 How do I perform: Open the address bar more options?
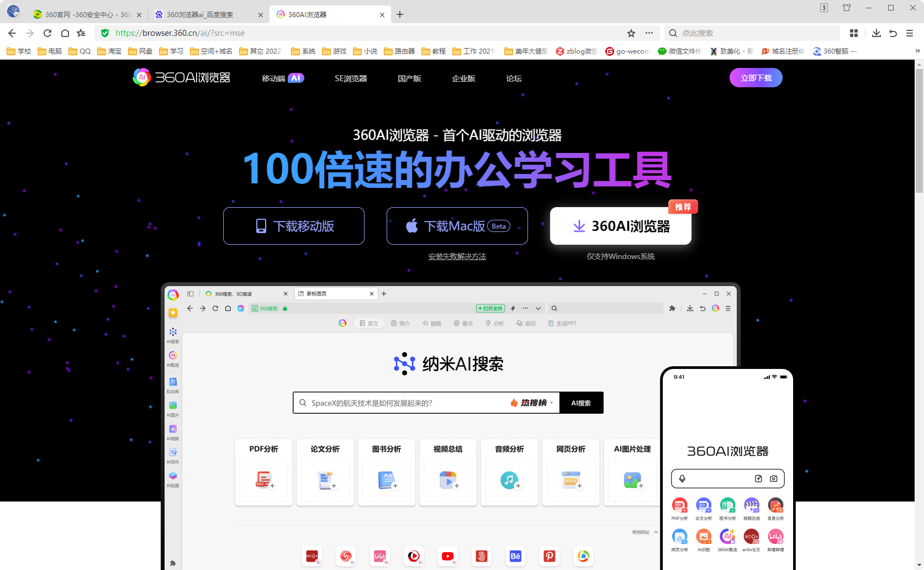[649, 33]
